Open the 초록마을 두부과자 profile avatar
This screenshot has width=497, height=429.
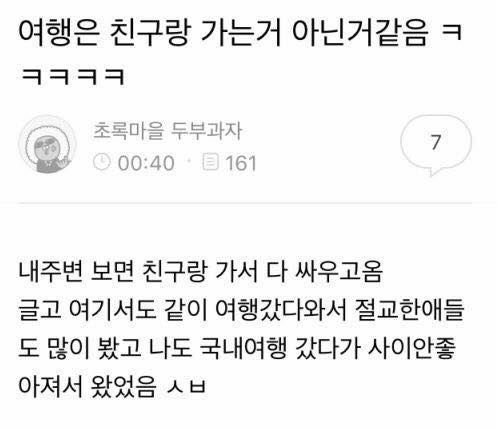coord(47,144)
